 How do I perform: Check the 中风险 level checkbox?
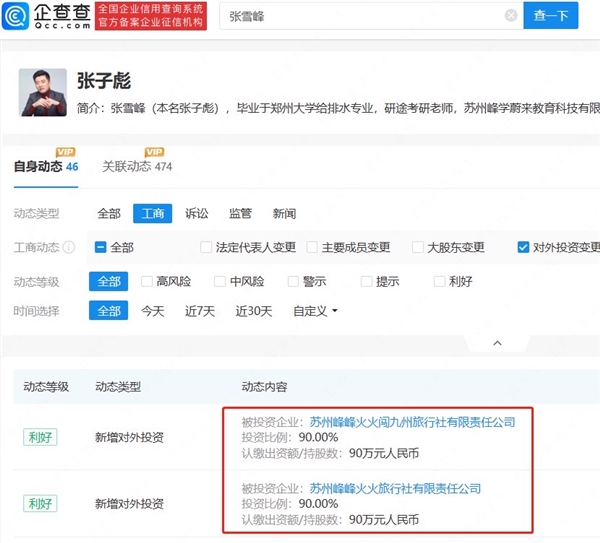220,282
